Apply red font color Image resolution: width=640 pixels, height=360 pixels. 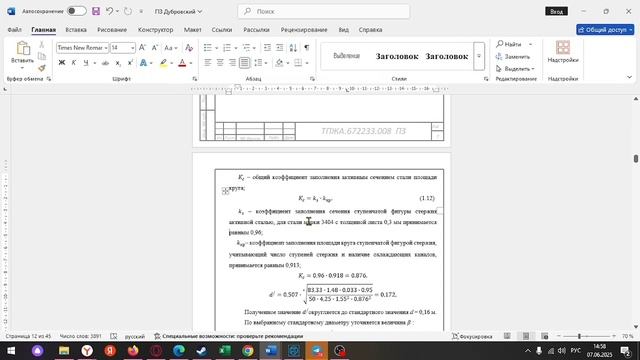click(182, 63)
